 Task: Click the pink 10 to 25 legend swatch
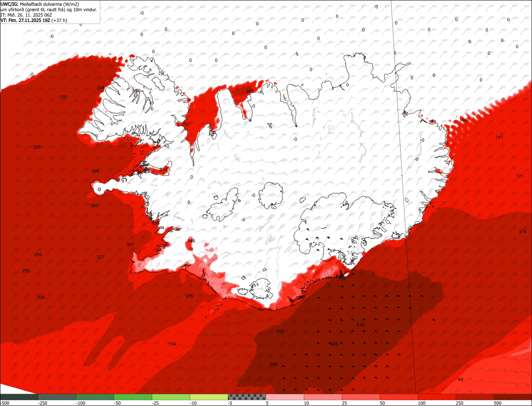pyautogui.click(x=323, y=397)
